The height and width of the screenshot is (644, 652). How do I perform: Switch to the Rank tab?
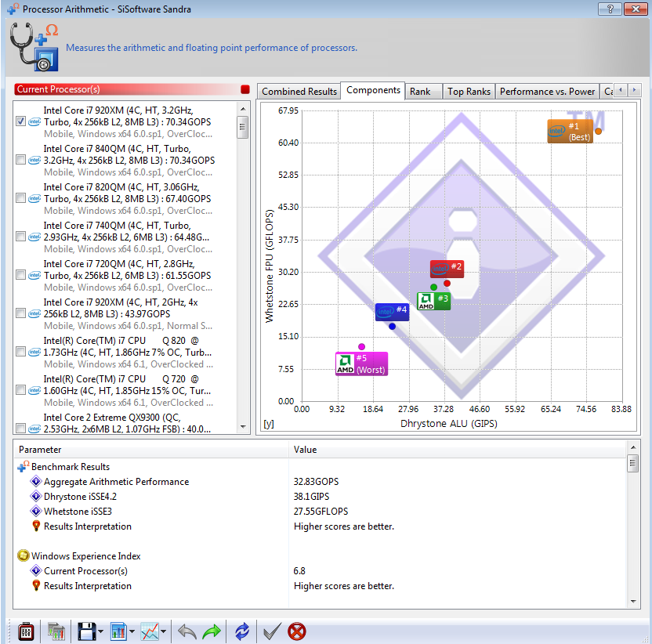(x=423, y=92)
